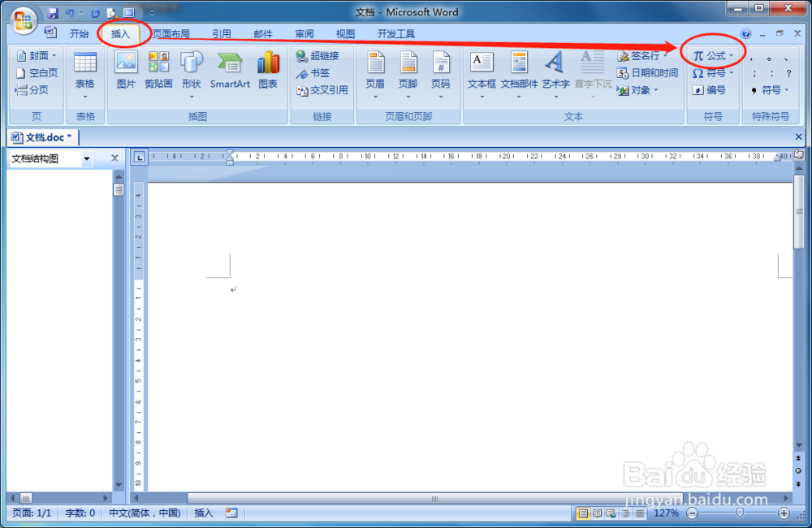
Task: Open the Header (页眉) menu
Action: click(x=375, y=76)
